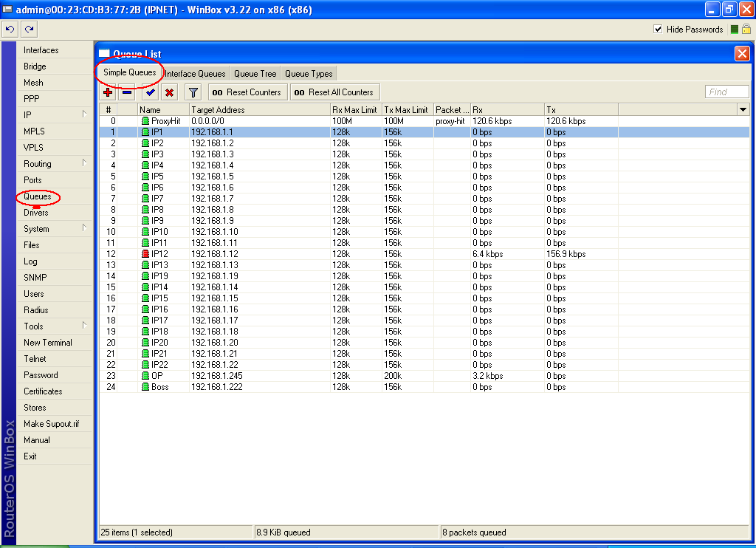Disable the queue with the red X icon
The width and height of the screenshot is (756, 548).
(169, 92)
